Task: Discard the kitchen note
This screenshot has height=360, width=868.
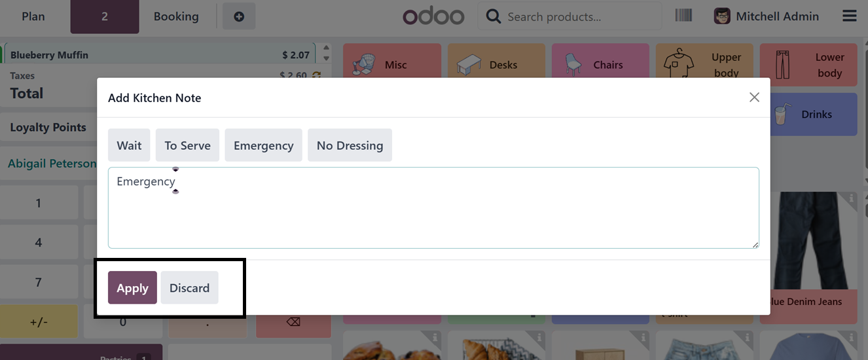Action: 189,288
